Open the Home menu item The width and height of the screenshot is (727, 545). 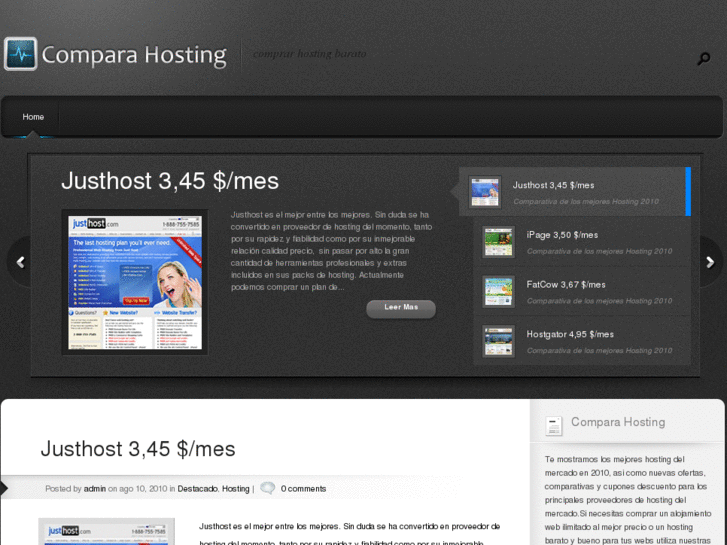(33, 117)
